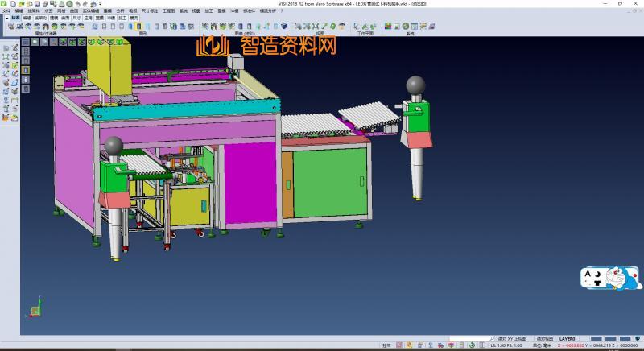Open the 文件 menu

coord(6,10)
